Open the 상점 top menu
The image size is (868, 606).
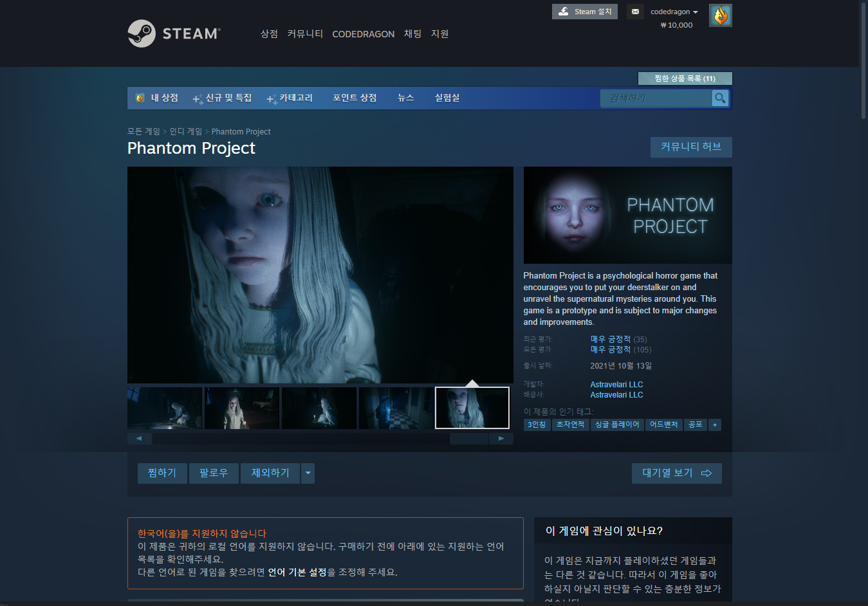(x=269, y=33)
